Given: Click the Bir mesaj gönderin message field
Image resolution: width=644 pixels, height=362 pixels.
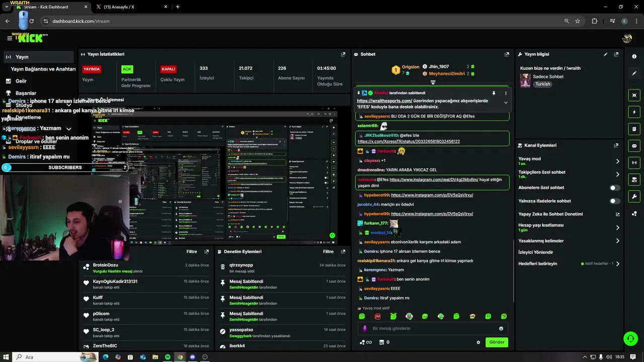Looking at the screenshot, I should pyautogui.click(x=433, y=328).
